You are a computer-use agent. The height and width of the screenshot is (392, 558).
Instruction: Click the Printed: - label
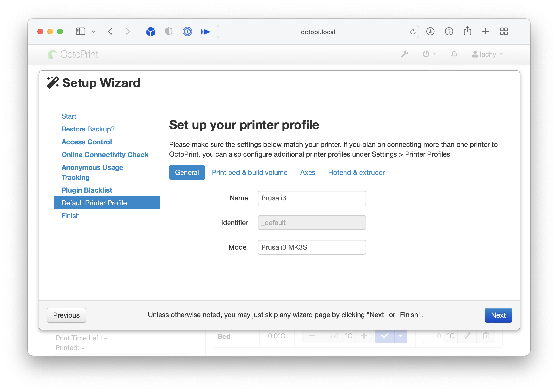pyautogui.click(x=70, y=348)
